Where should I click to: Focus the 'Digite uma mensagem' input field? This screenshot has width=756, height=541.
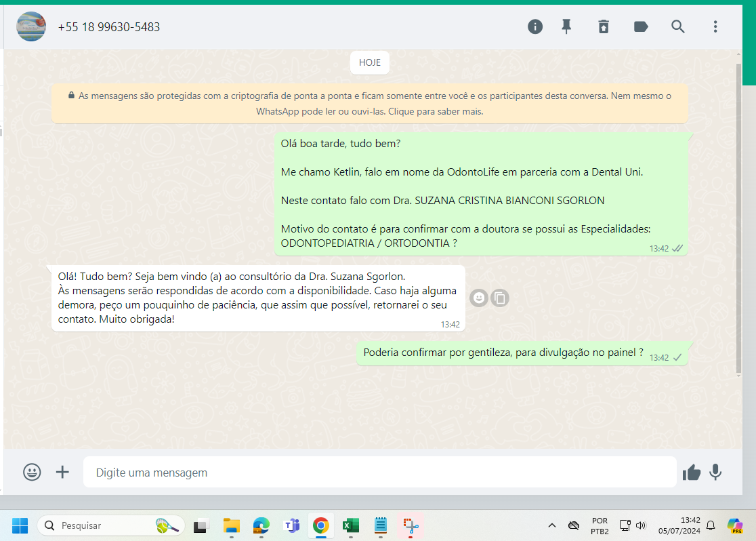tap(380, 472)
